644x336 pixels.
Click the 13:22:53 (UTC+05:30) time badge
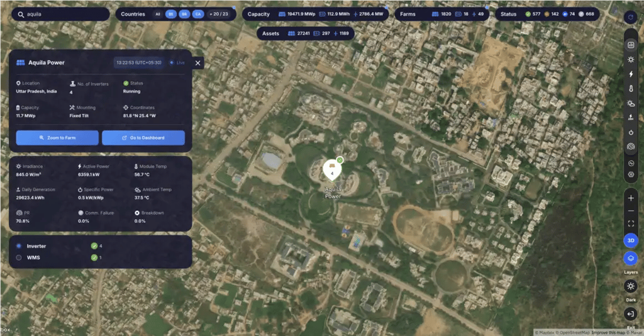[139, 63]
